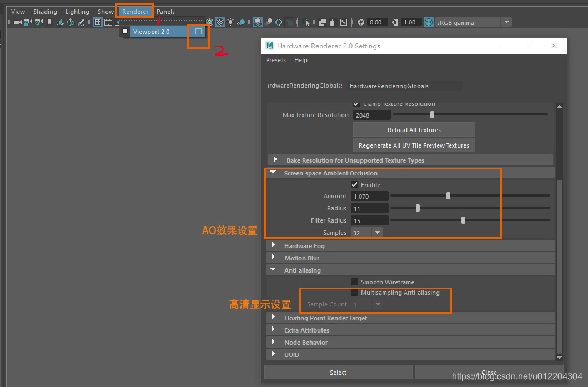Screen dimensions: 588x387
Task: Open Camera Attributes from the gear-camera icon
Action: click(x=39, y=23)
